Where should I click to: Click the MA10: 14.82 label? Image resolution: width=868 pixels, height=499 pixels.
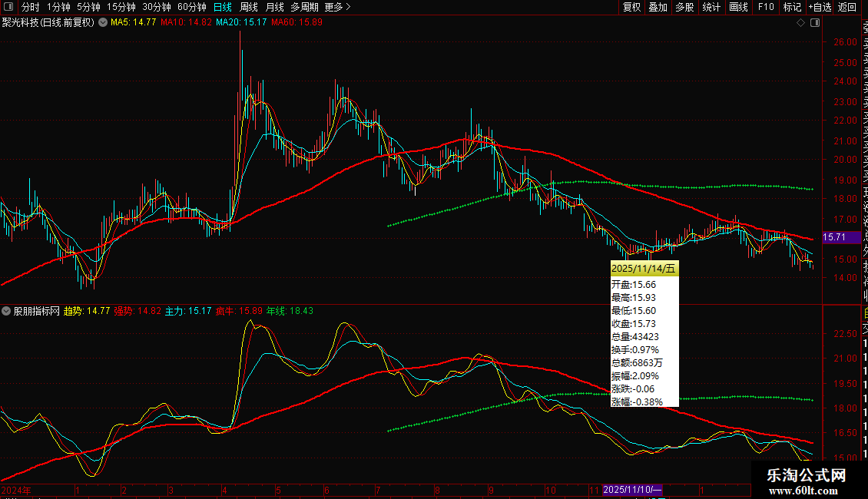tap(186, 22)
